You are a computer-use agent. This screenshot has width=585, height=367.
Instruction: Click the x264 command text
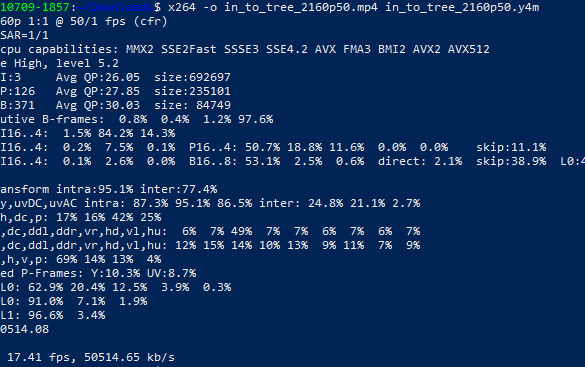pos(182,7)
